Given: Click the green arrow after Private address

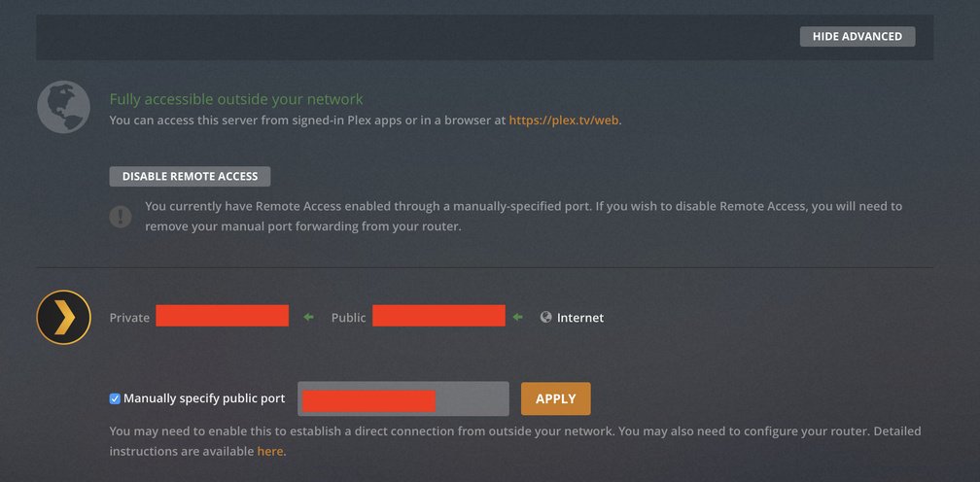Looking at the screenshot, I should tap(309, 317).
